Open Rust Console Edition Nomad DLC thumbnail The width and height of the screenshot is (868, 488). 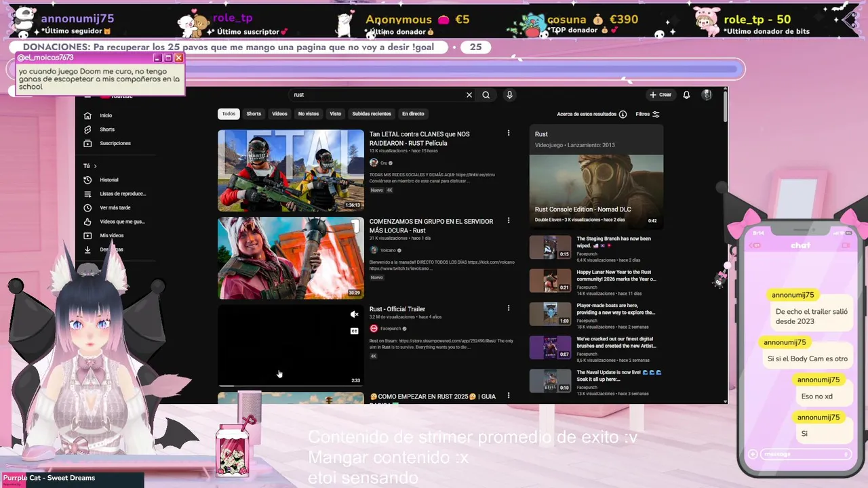[x=596, y=190]
